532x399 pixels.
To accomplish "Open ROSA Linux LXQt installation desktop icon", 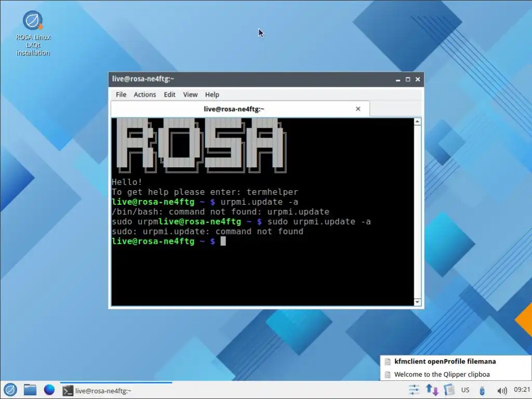I will pos(33,33).
